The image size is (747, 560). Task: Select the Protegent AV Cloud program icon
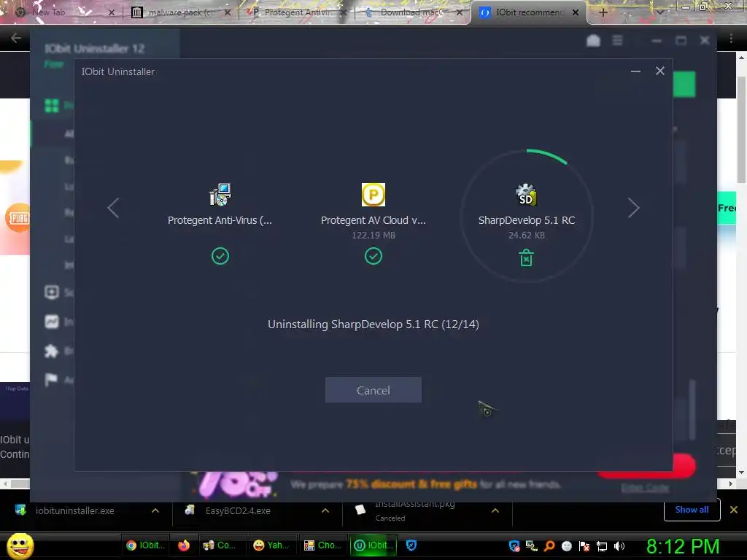click(373, 195)
